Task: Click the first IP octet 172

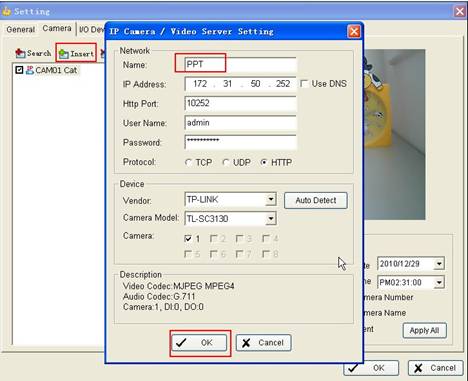Action: tap(200, 84)
